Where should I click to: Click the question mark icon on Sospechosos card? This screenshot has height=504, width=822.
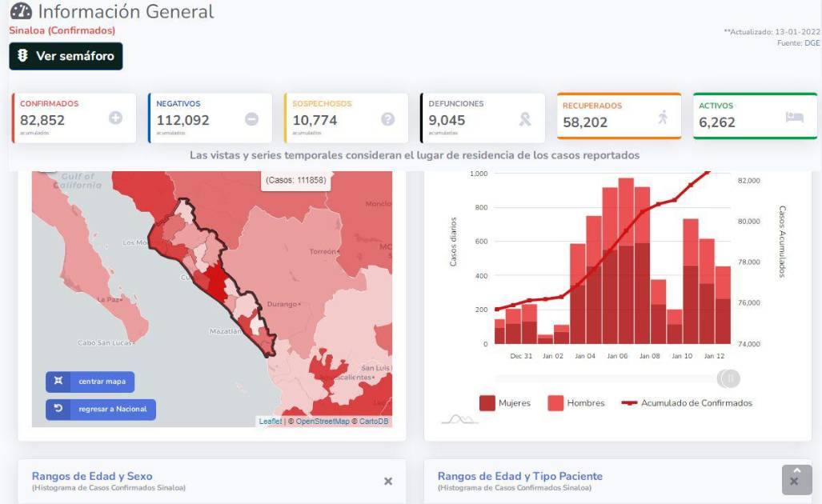coord(387,118)
